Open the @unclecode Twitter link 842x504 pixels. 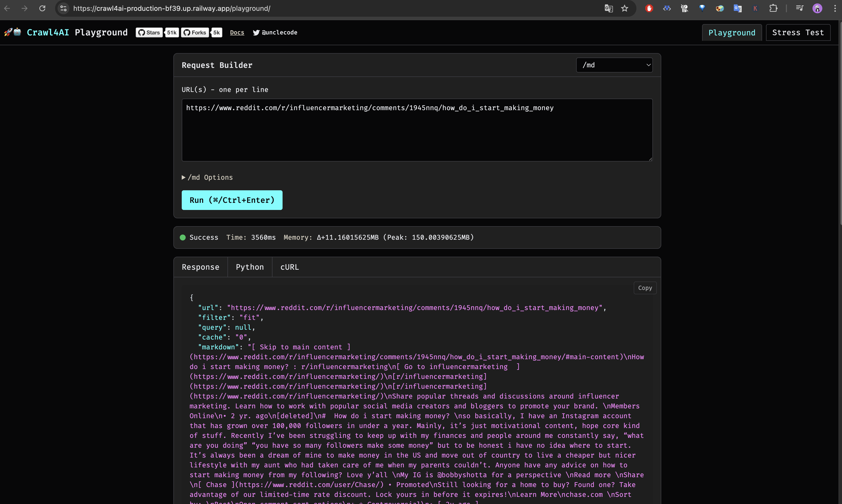pos(275,33)
